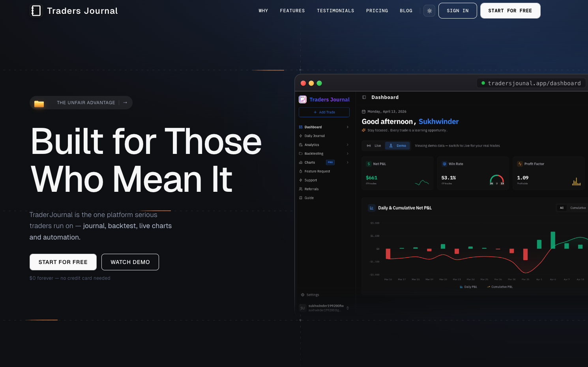Open the BLOG link

click(406, 11)
